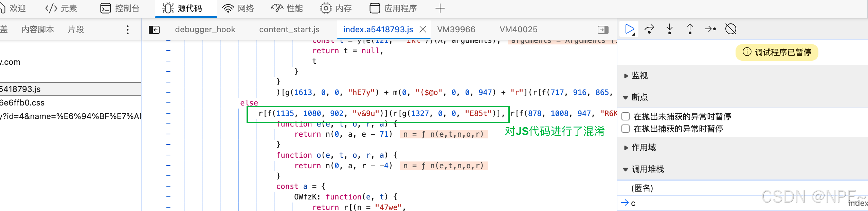This screenshot has width=868, height=211.
Task: Deactivate all breakpoints icon
Action: pos(731,29)
